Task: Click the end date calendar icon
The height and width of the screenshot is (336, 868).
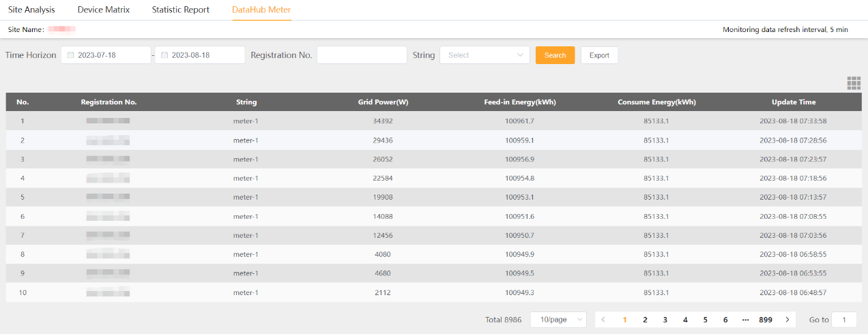Action: (164, 55)
